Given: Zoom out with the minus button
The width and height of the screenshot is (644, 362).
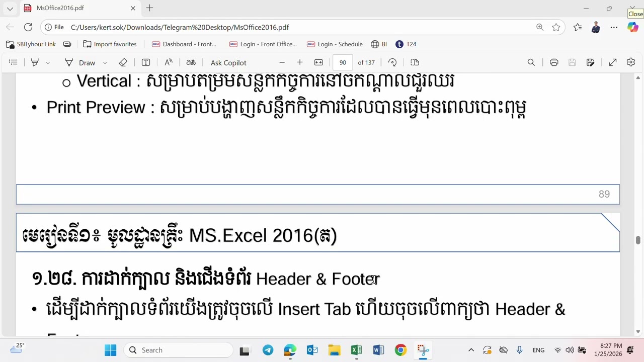Looking at the screenshot, I should click(282, 62).
